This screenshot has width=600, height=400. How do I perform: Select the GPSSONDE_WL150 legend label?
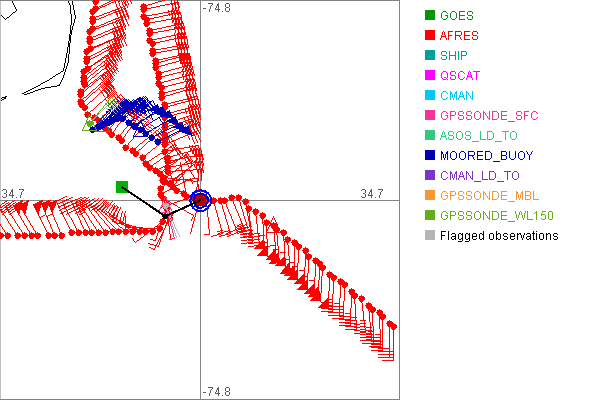click(497, 216)
